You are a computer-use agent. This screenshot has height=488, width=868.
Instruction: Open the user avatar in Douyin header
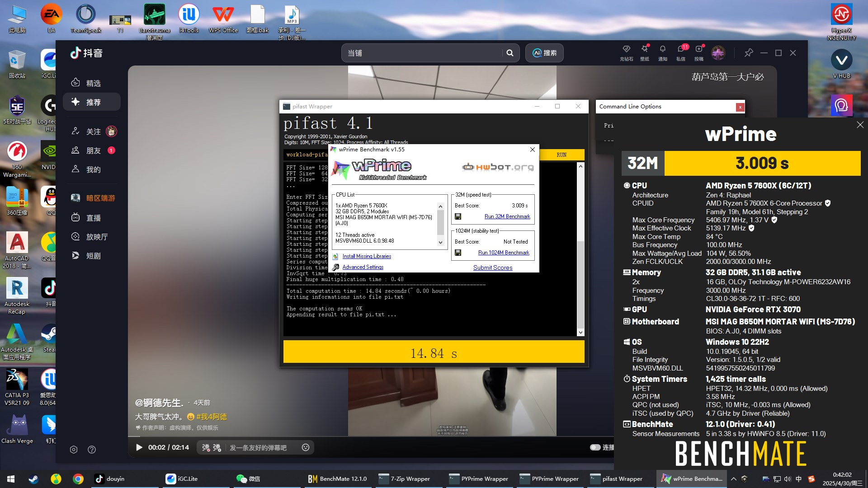click(718, 53)
